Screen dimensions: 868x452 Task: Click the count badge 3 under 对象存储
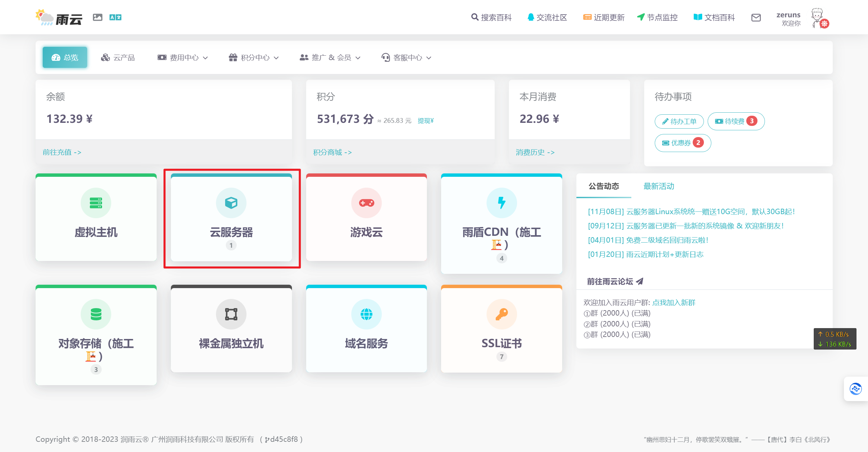pyautogui.click(x=96, y=370)
